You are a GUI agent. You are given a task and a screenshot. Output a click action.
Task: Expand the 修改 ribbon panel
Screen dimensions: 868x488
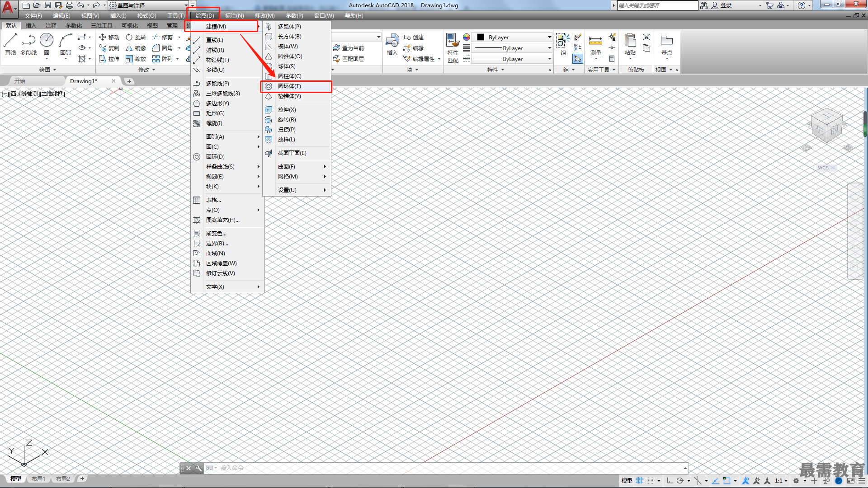[147, 70]
